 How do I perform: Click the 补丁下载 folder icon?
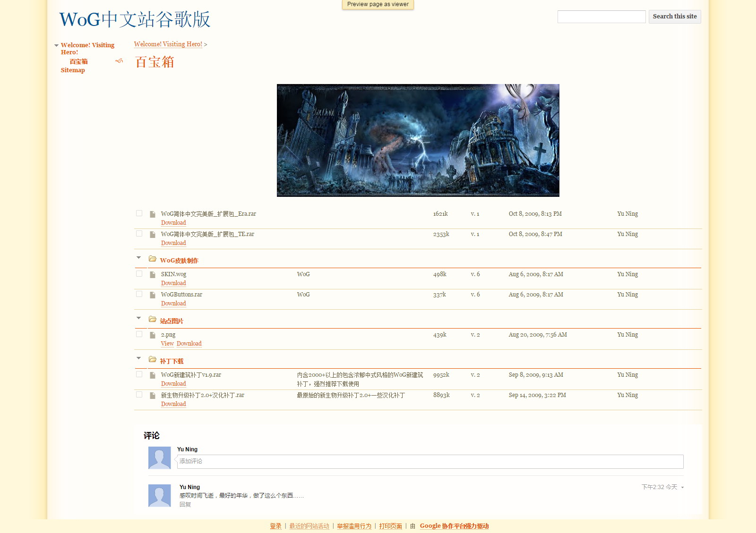pos(153,359)
